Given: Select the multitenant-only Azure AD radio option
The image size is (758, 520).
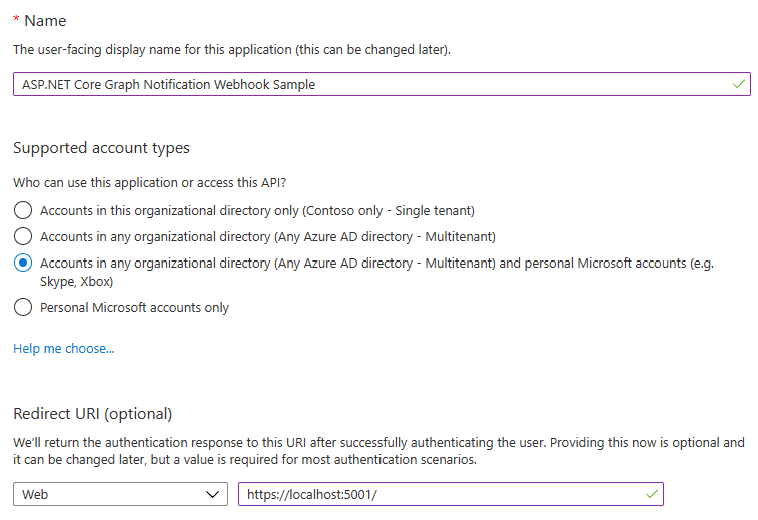Looking at the screenshot, I should click(23, 236).
